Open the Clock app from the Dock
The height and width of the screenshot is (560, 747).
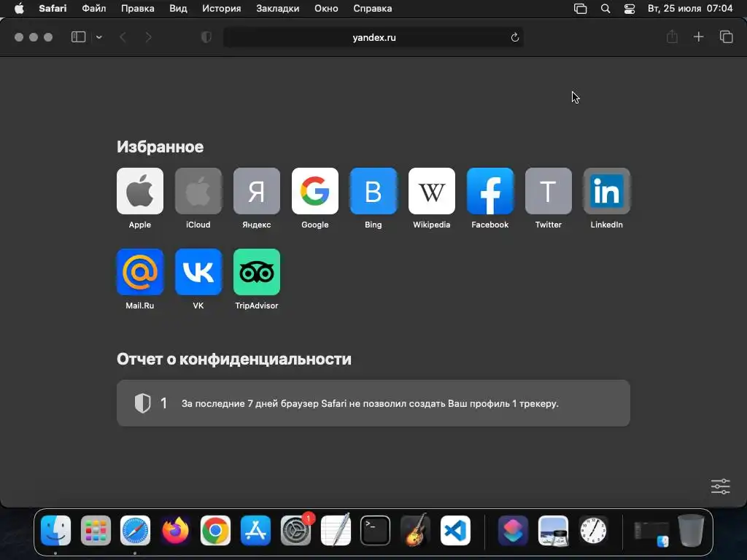click(x=593, y=530)
